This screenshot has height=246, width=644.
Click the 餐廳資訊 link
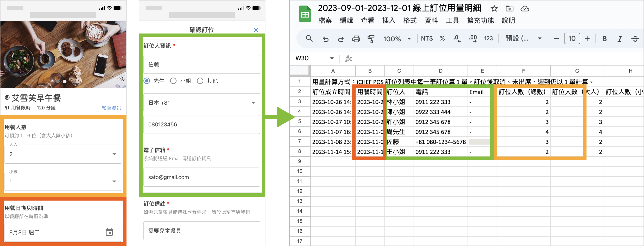(x=111, y=108)
